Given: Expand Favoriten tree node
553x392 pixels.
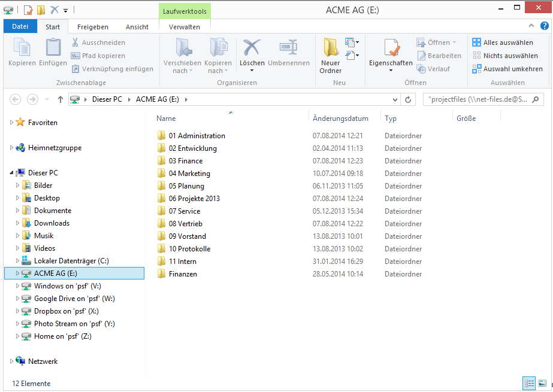Looking at the screenshot, I should tap(11, 123).
